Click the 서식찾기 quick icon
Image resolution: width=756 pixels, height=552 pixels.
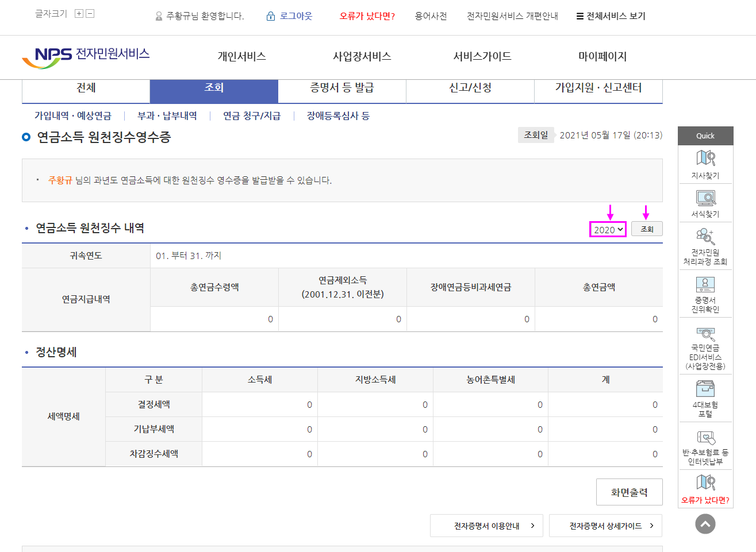705,198
